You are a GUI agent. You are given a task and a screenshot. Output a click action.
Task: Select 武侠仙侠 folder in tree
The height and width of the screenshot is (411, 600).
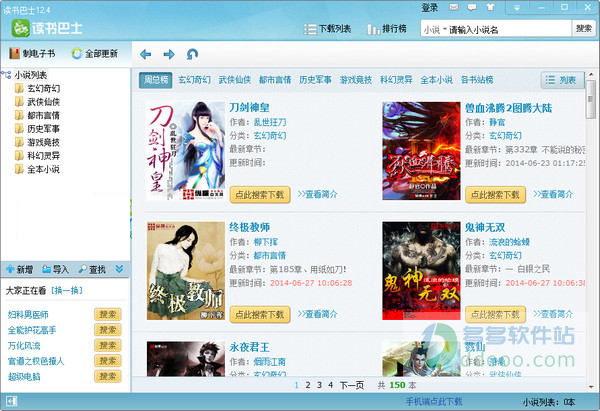pyautogui.click(x=38, y=102)
